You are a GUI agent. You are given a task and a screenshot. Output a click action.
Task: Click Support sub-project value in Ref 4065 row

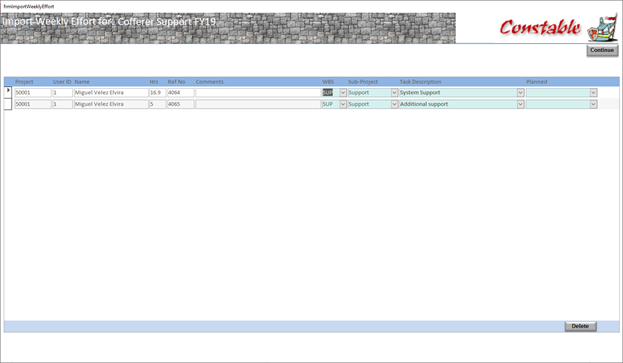point(358,104)
